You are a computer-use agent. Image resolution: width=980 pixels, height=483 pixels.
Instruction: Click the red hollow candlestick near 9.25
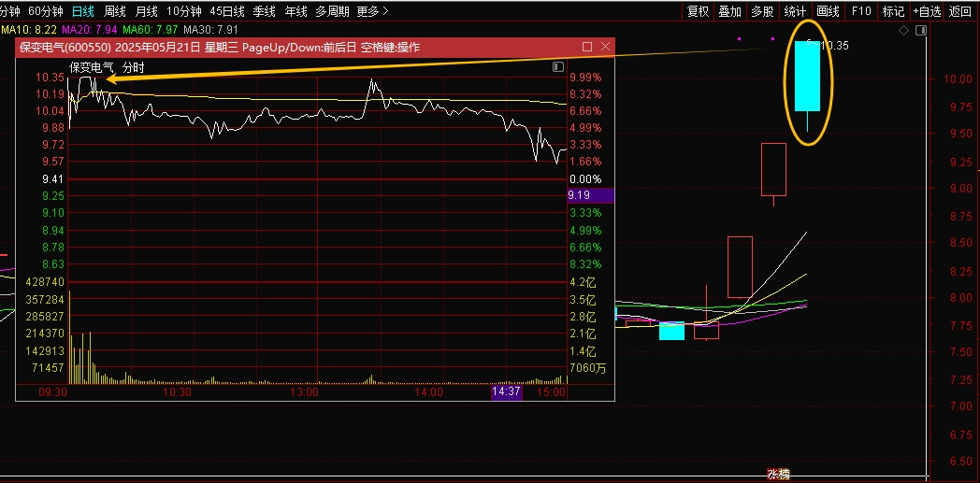pyautogui.click(x=773, y=170)
